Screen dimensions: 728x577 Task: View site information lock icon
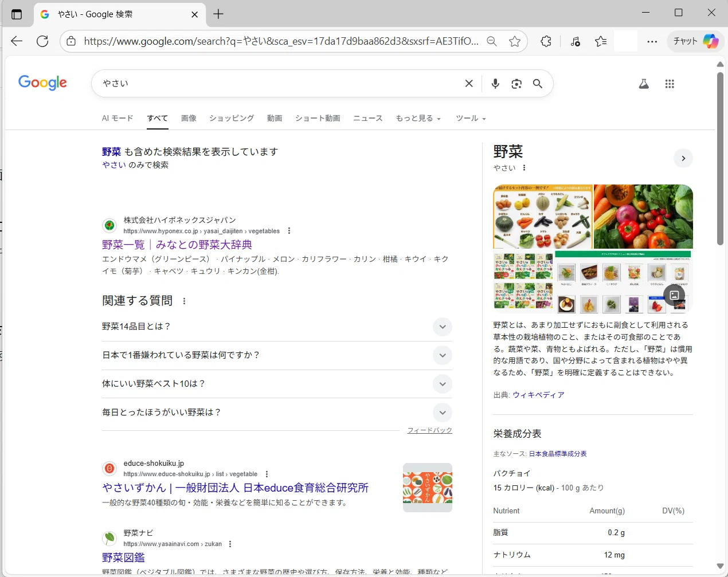click(71, 41)
